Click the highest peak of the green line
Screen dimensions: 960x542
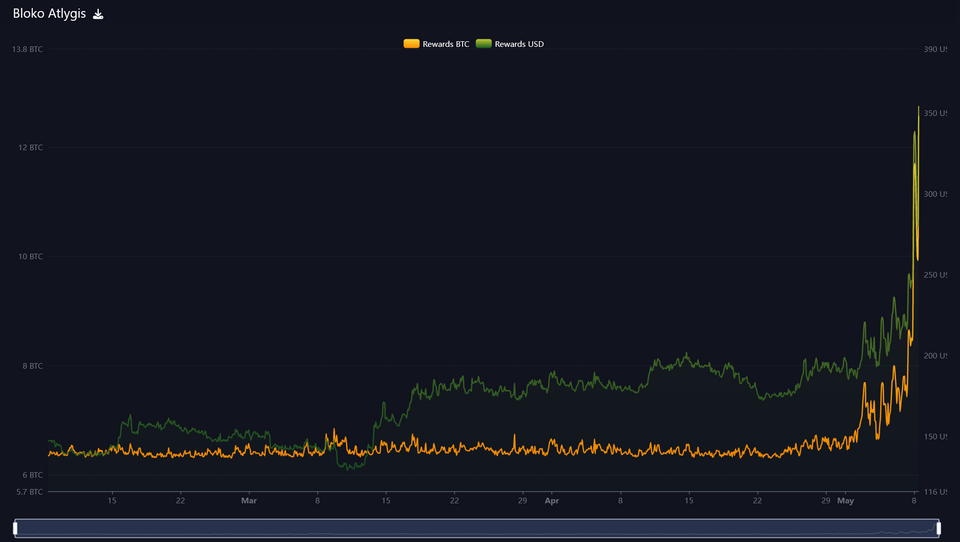point(918,107)
